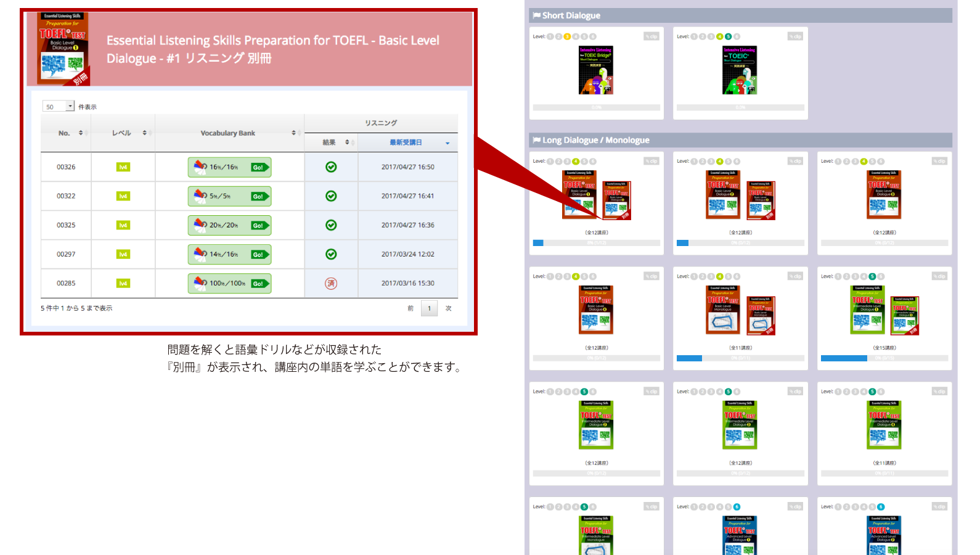Sort table by Vocabulary Bank column
Screen dimensions: 980x555
coord(229,133)
